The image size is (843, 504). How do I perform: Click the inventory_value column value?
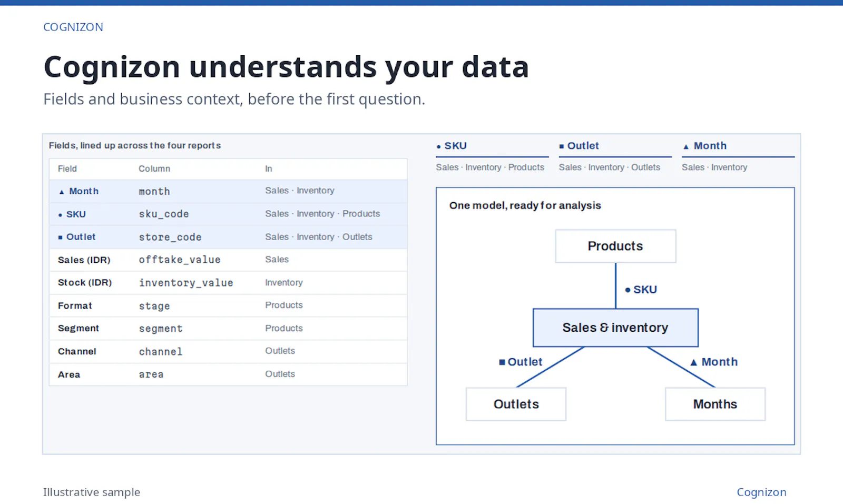[x=186, y=283]
